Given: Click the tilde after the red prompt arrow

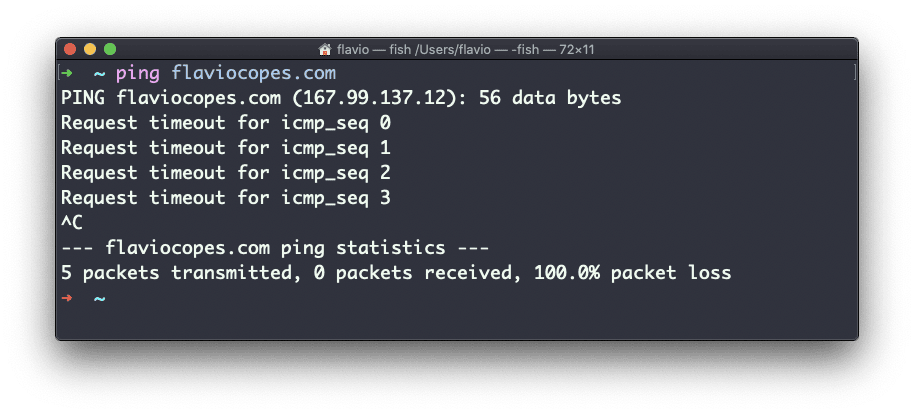Looking at the screenshot, I should point(100,299).
